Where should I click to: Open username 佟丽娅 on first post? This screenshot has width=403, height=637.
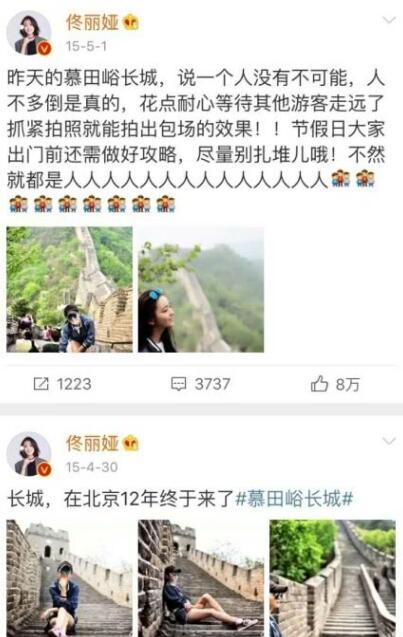[92, 22]
